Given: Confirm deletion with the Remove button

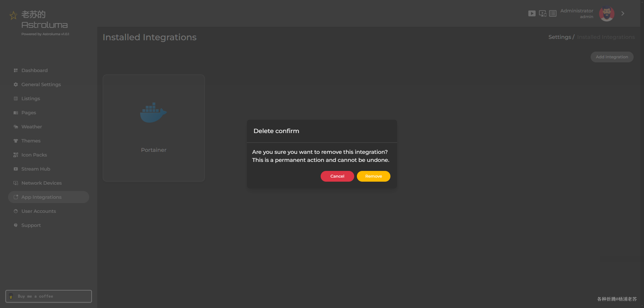Looking at the screenshot, I should (x=373, y=176).
